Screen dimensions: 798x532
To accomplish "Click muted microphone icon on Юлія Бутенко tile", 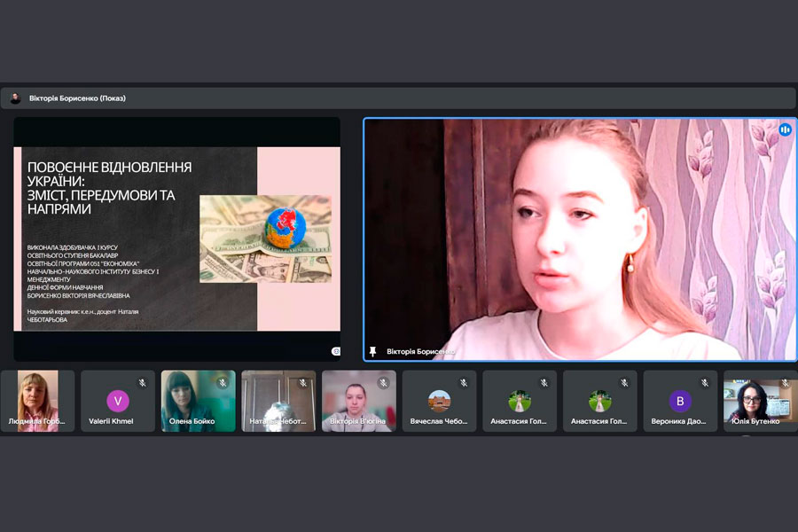I will click(786, 383).
